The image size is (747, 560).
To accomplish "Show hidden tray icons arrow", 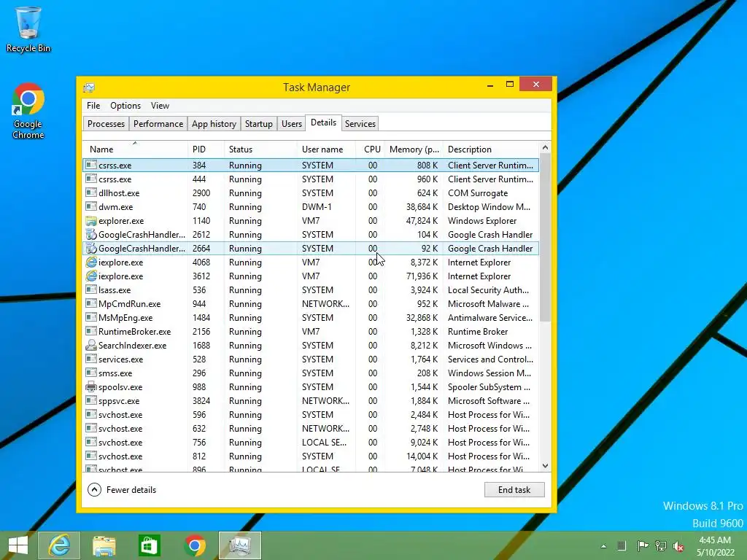I will click(603, 546).
